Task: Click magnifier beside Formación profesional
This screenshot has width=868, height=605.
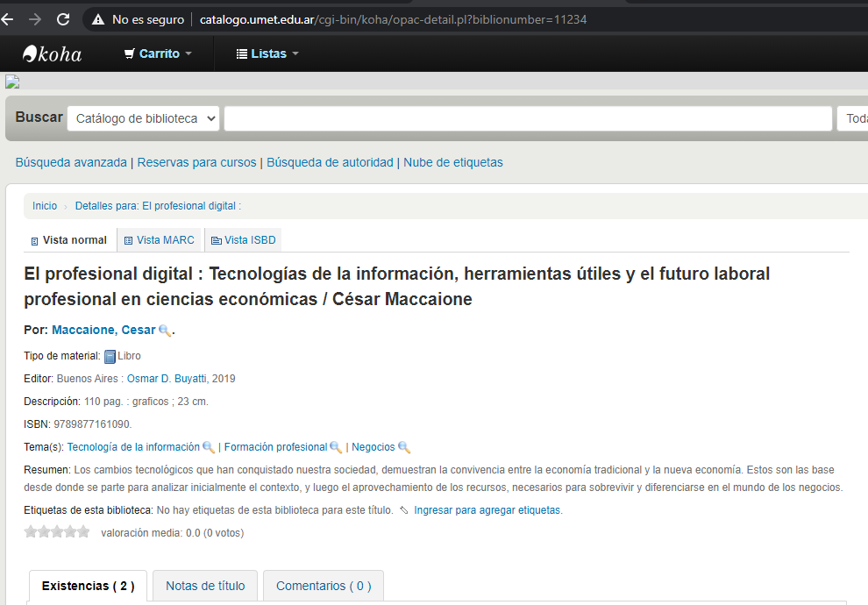Action: point(336,447)
